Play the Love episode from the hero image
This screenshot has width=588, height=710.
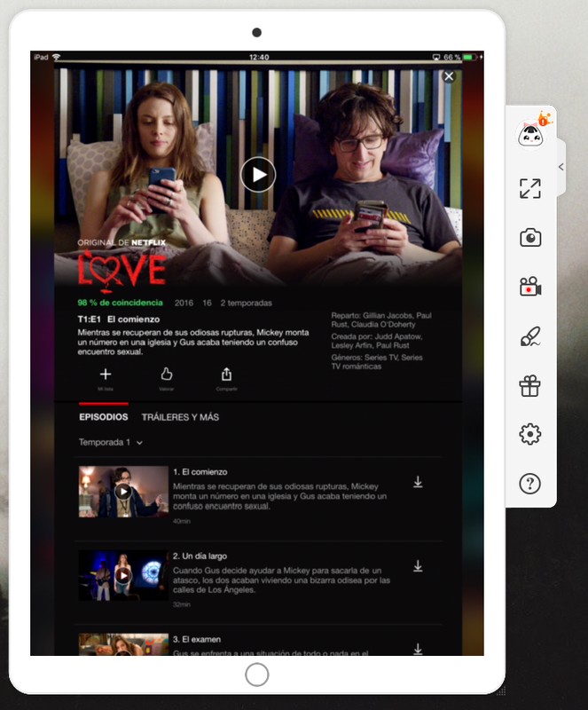coord(258,174)
